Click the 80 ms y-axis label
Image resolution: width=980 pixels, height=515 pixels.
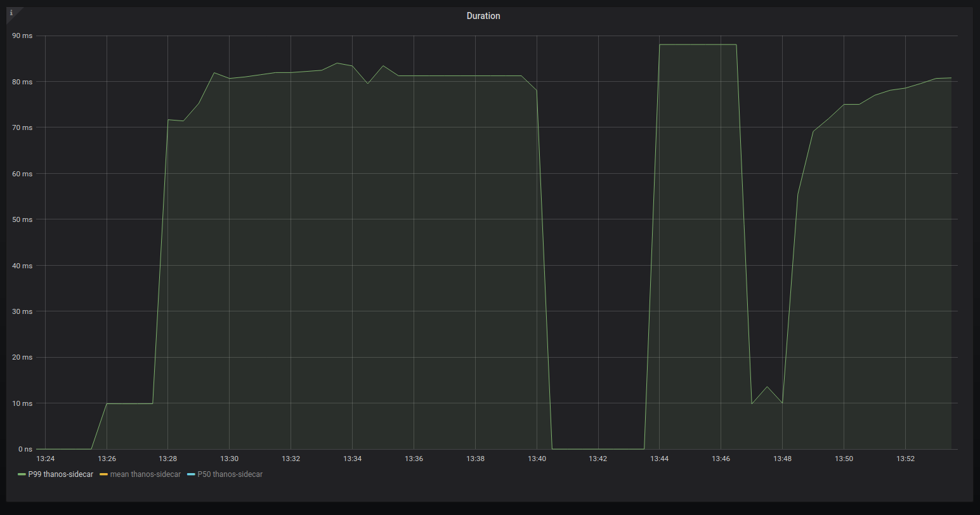[x=22, y=82]
